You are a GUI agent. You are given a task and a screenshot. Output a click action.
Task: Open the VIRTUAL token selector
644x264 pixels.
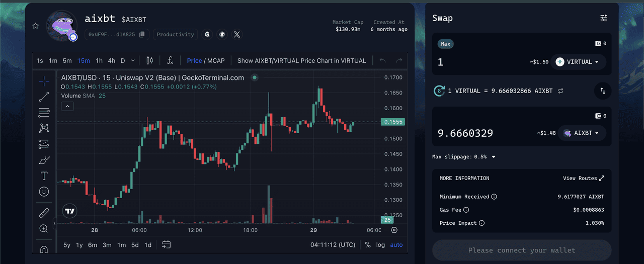578,62
